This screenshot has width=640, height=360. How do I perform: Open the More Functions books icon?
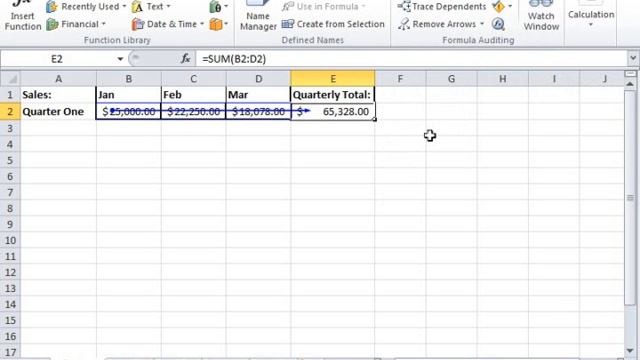click(x=218, y=24)
